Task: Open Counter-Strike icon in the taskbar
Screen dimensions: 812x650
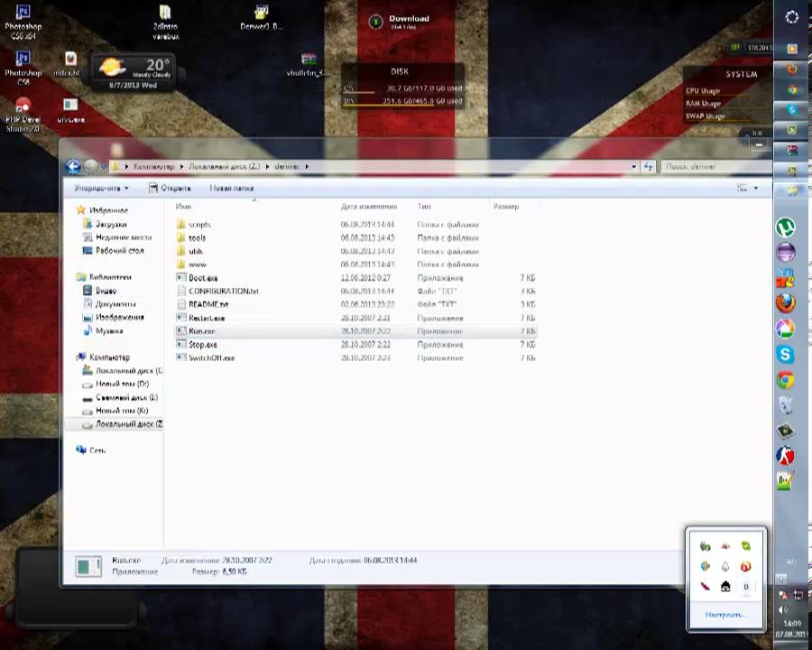Action: [x=785, y=456]
